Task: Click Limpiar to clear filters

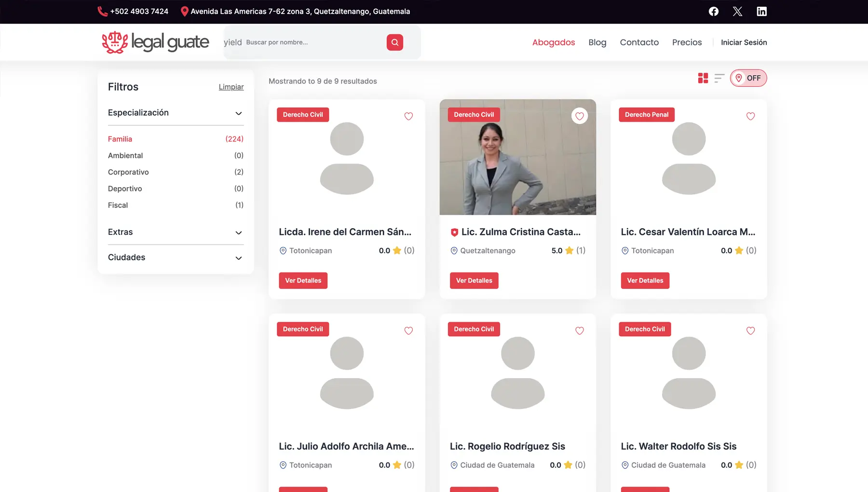Action: click(x=231, y=87)
